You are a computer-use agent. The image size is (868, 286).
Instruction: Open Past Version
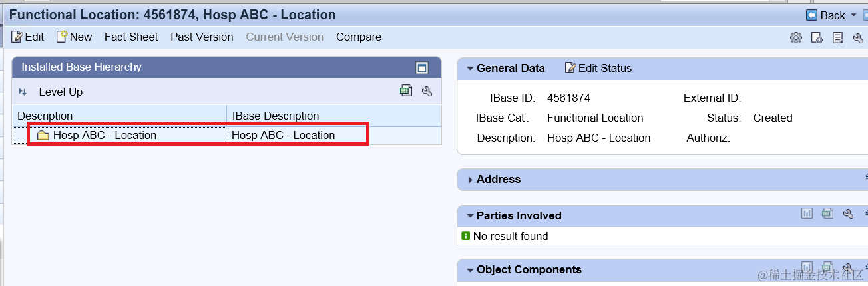202,37
